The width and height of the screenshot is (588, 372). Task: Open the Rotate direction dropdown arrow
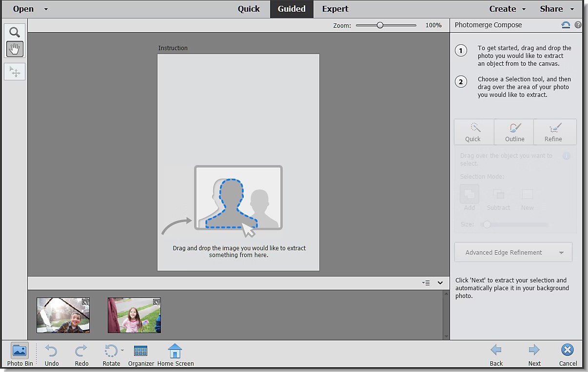(122, 350)
